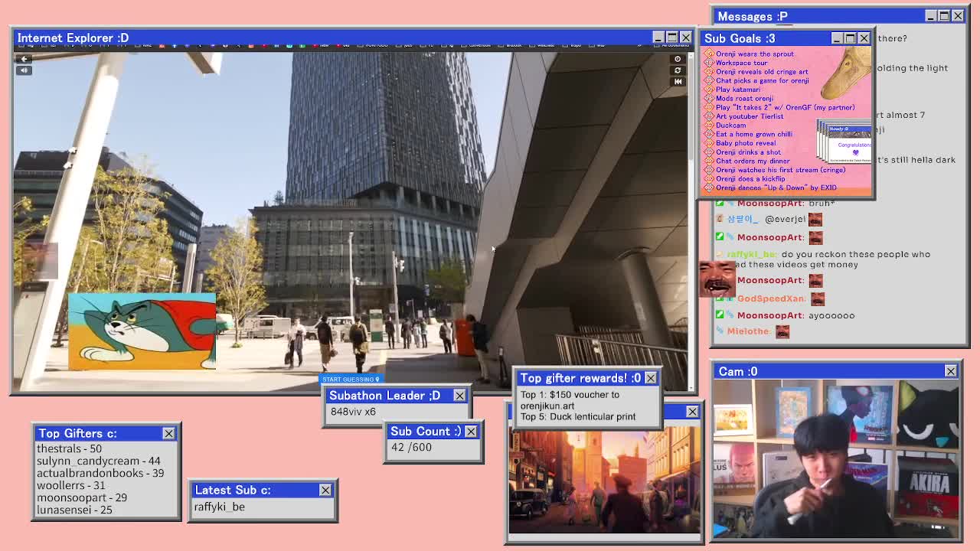Click 'raffyki_be' in the Latest Sub window
Viewport: 980px width, 551px height.
[219, 507]
